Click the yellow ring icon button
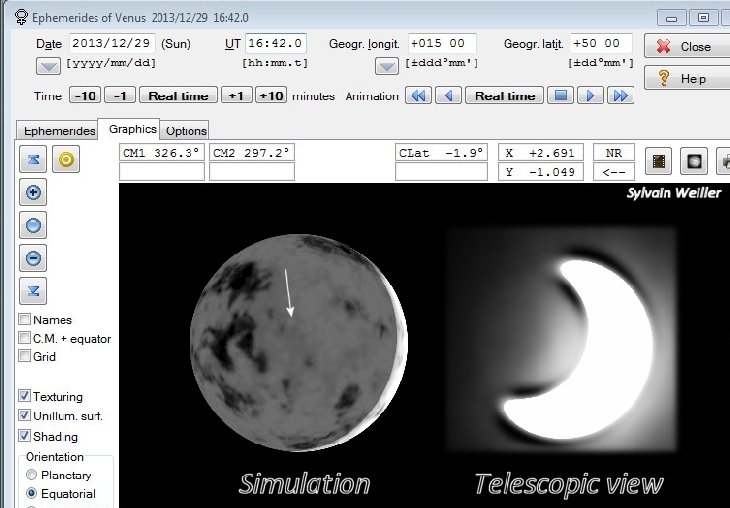This screenshot has height=508, width=730. 66,160
